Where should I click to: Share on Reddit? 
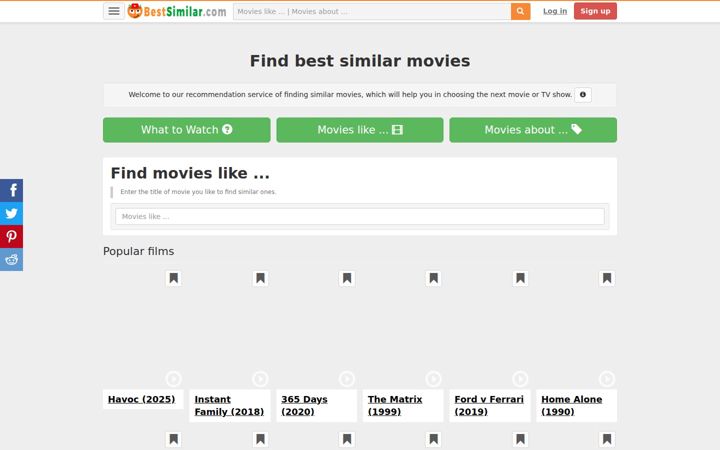point(11,259)
